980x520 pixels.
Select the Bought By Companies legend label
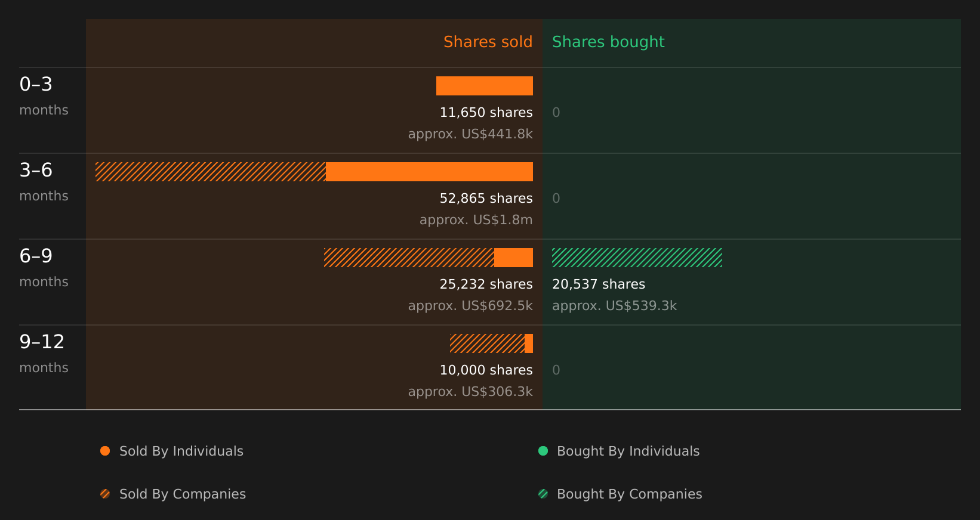click(x=629, y=494)
